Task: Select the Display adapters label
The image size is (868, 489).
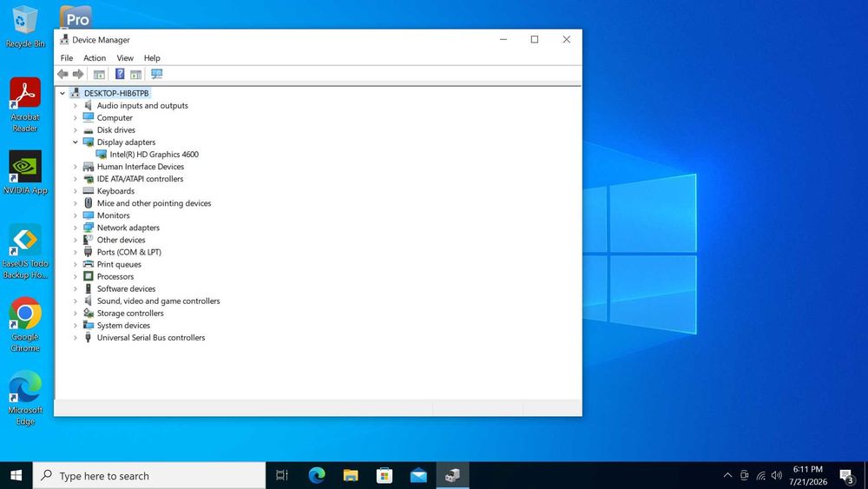Action: (126, 142)
